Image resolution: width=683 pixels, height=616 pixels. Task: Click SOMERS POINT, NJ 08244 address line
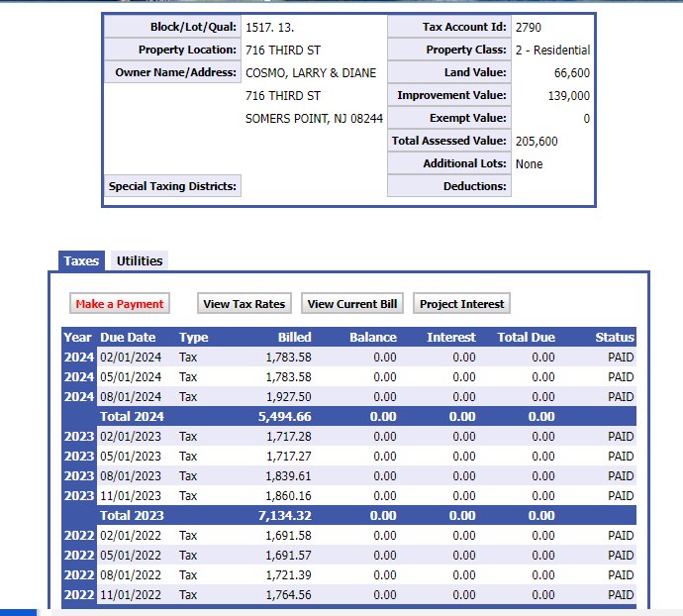[x=314, y=119]
